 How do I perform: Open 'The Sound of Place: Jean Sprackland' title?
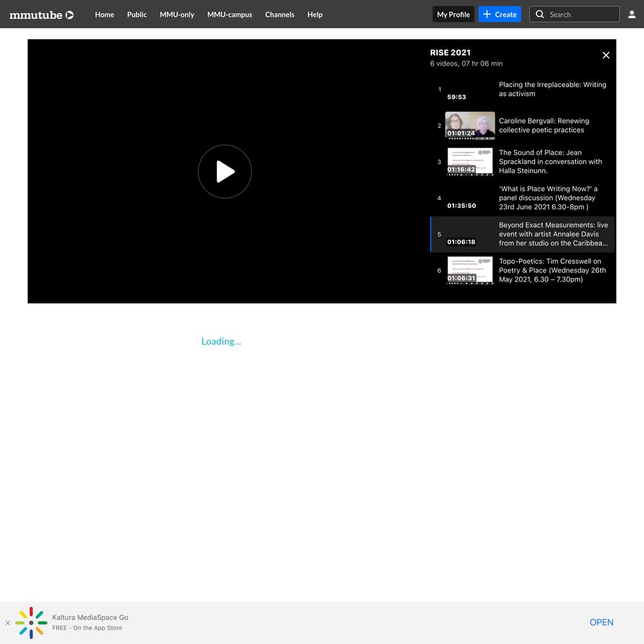point(551,162)
